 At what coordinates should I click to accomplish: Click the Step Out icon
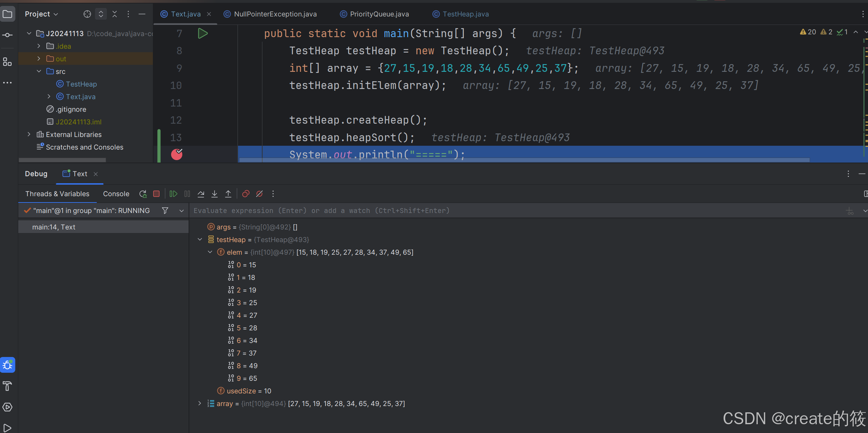click(x=228, y=194)
